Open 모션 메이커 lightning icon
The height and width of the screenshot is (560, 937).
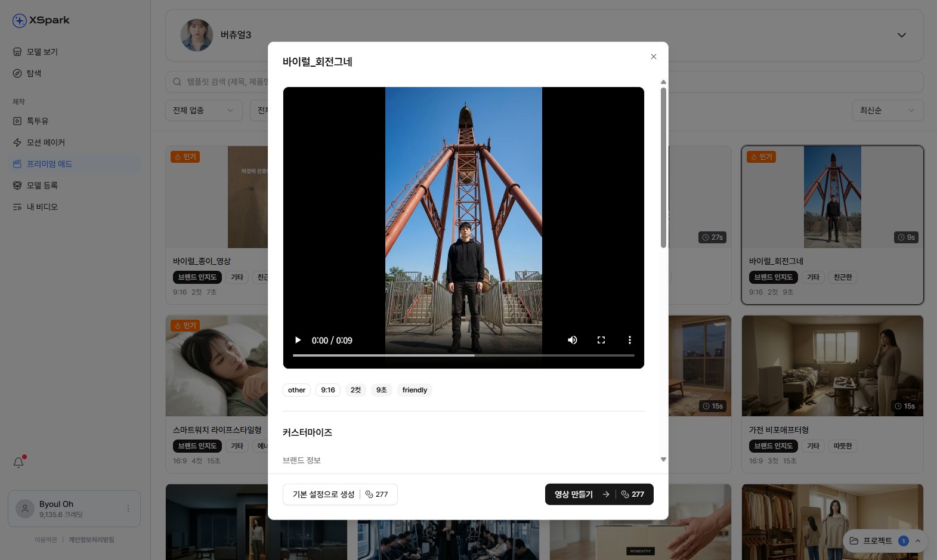[x=17, y=143]
